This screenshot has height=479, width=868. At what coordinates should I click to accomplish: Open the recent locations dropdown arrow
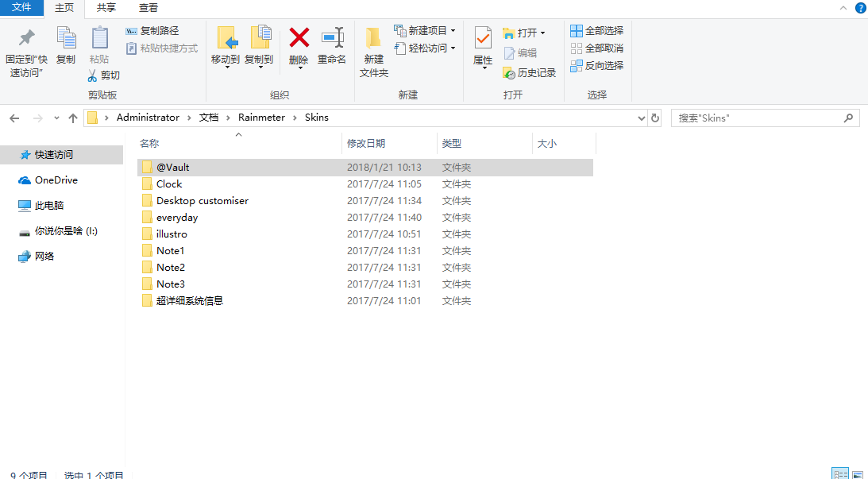(x=56, y=118)
